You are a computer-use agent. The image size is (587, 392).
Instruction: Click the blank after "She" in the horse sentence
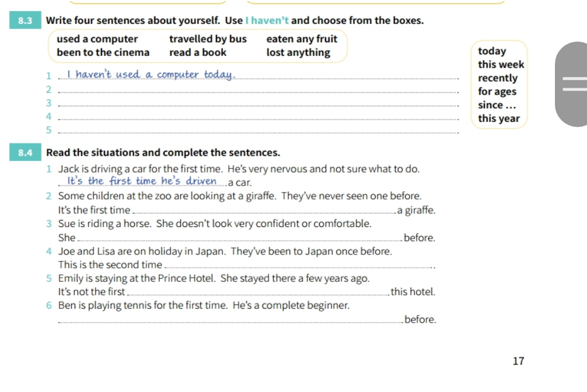click(x=239, y=239)
